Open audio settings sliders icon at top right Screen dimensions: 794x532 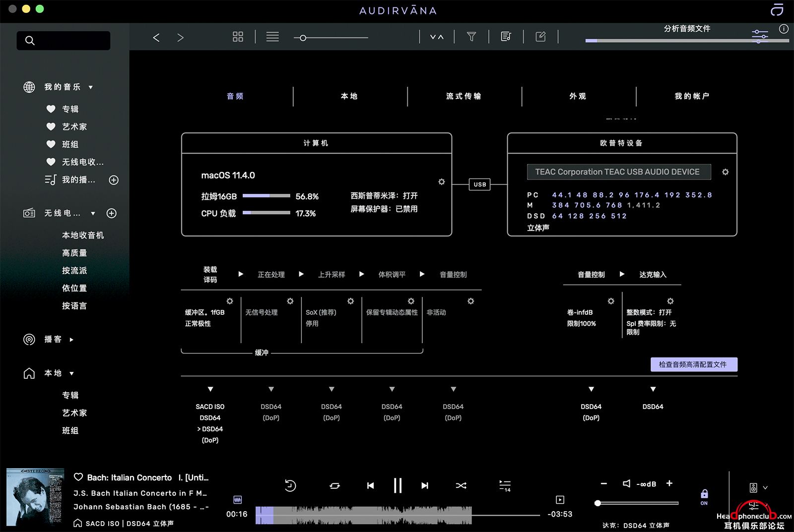[x=759, y=36]
